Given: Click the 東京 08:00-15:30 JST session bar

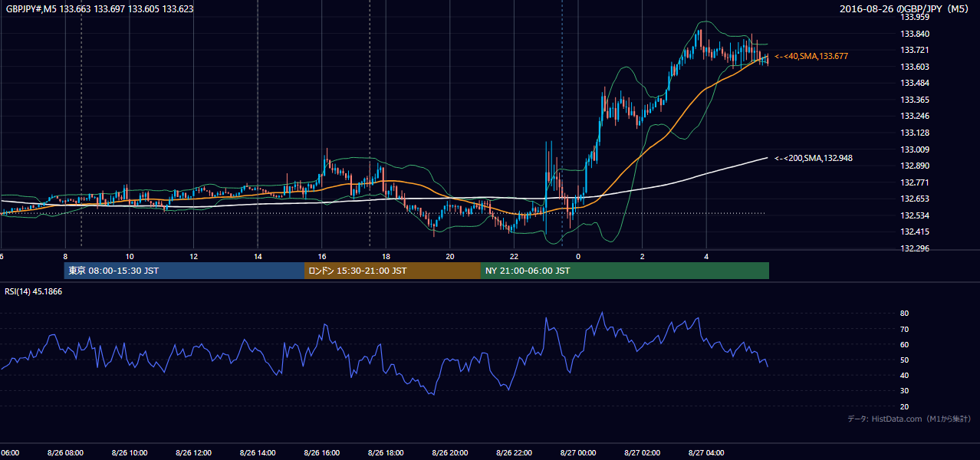Looking at the screenshot, I should pyautogui.click(x=184, y=271).
